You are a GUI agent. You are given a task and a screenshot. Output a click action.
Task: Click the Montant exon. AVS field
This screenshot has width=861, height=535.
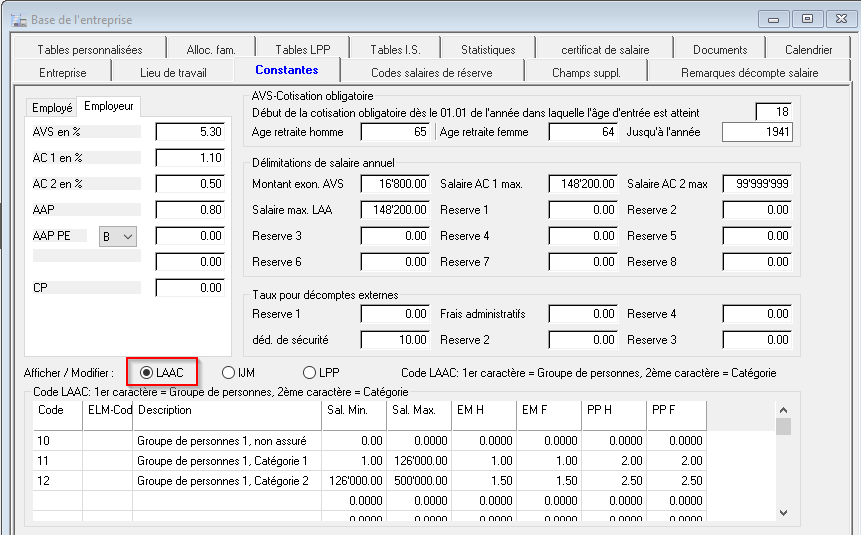(x=395, y=184)
